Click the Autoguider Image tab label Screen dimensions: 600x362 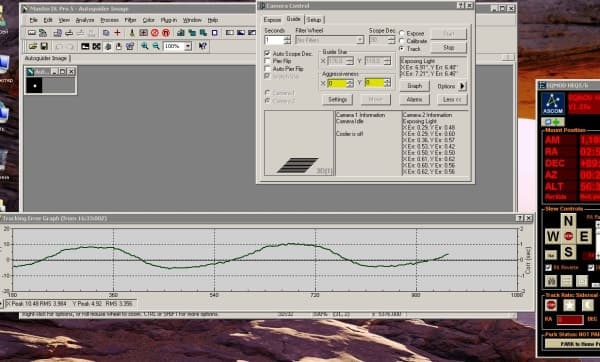(x=46, y=58)
